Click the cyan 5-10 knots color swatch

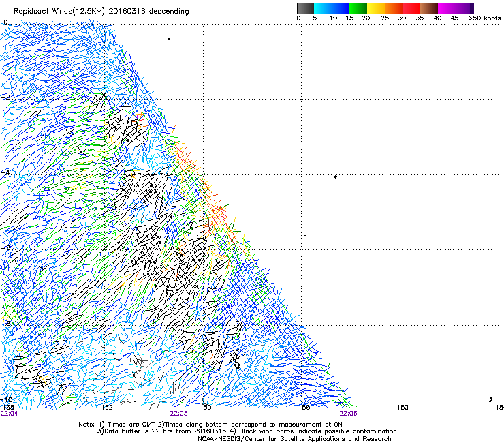[322, 8]
